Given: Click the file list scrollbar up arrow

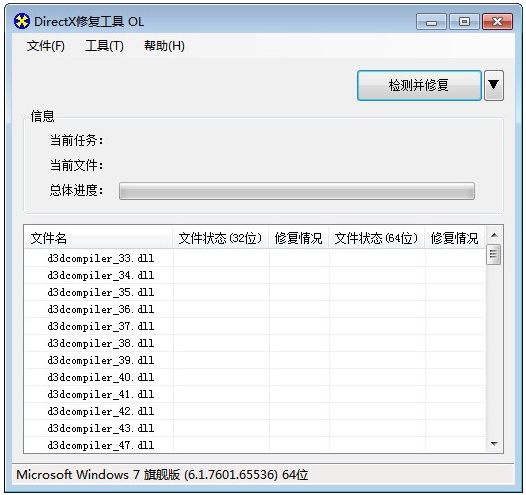Looking at the screenshot, I should (494, 235).
